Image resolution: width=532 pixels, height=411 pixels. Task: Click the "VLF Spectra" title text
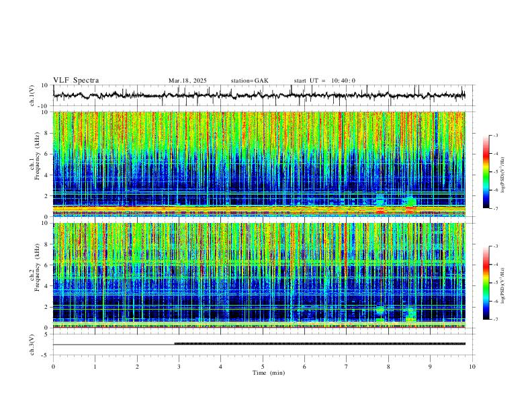(x=76, y=80)
